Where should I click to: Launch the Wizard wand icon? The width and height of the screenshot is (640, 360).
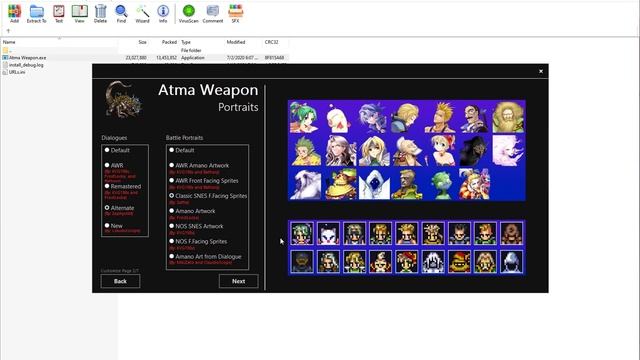coord(142,11)
